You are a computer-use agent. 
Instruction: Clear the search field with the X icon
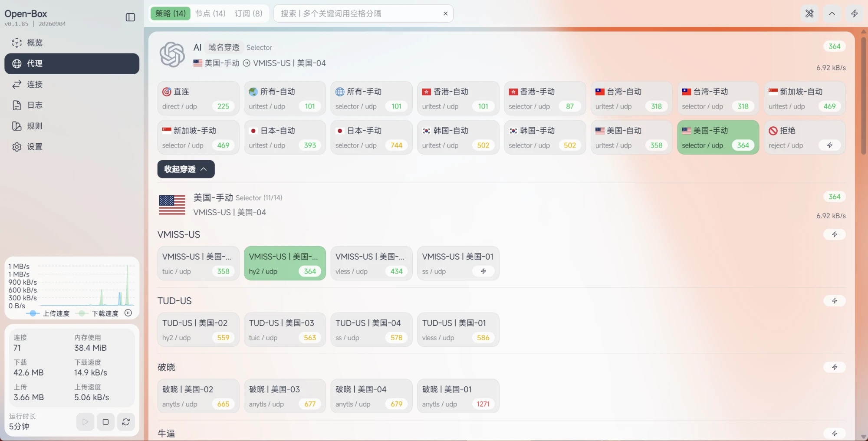pos(445,13)
